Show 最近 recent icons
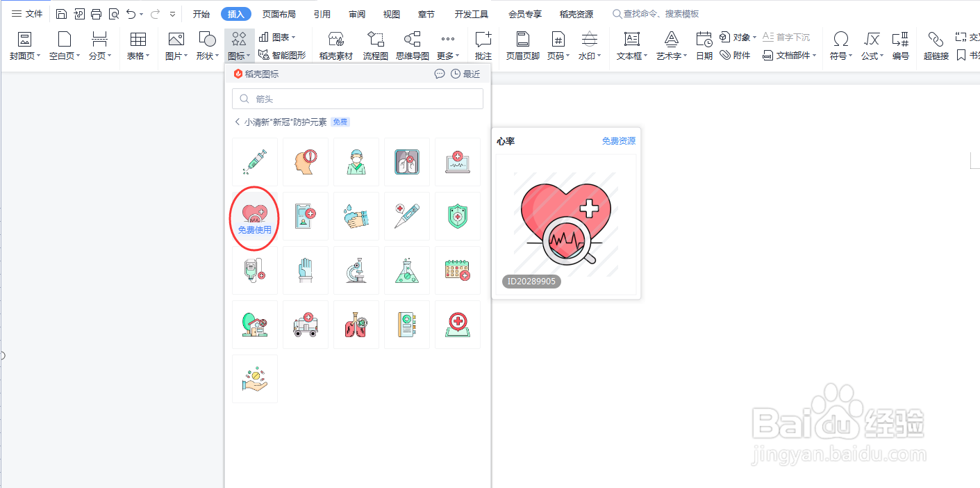980x488 pixels. (466, 74)
